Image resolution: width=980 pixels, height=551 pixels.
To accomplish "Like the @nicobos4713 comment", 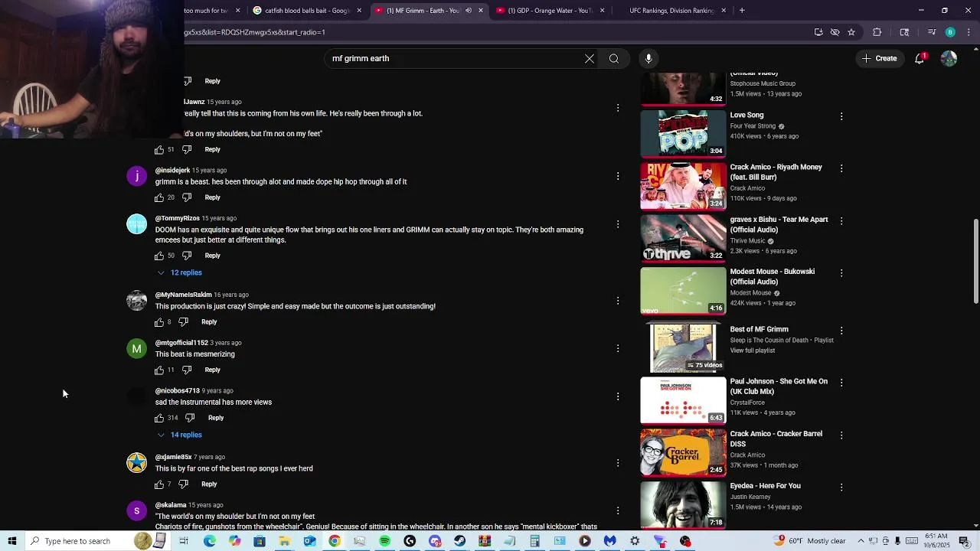I will pyautogui.click(x=159, y=418).
